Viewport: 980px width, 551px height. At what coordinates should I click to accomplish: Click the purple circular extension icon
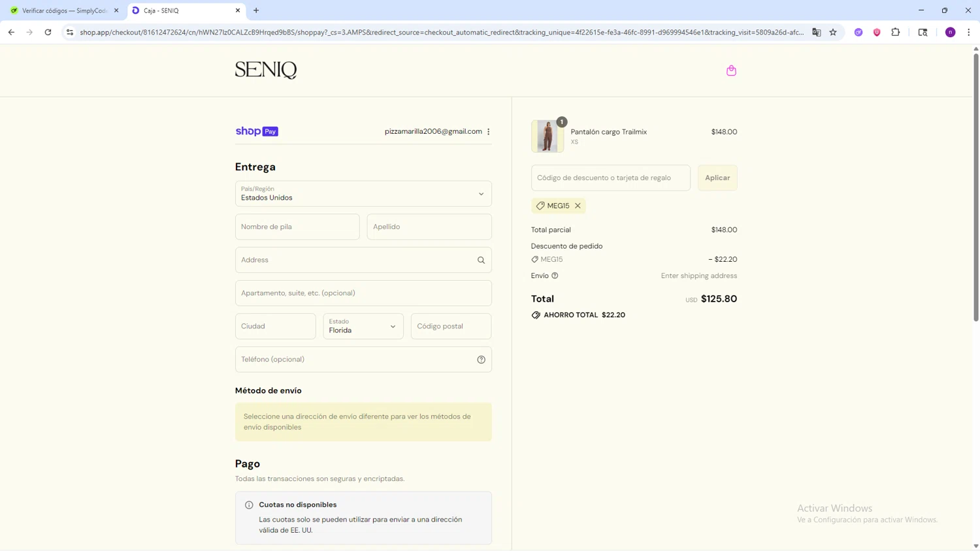pyautogui.click(x=858, y=32)
